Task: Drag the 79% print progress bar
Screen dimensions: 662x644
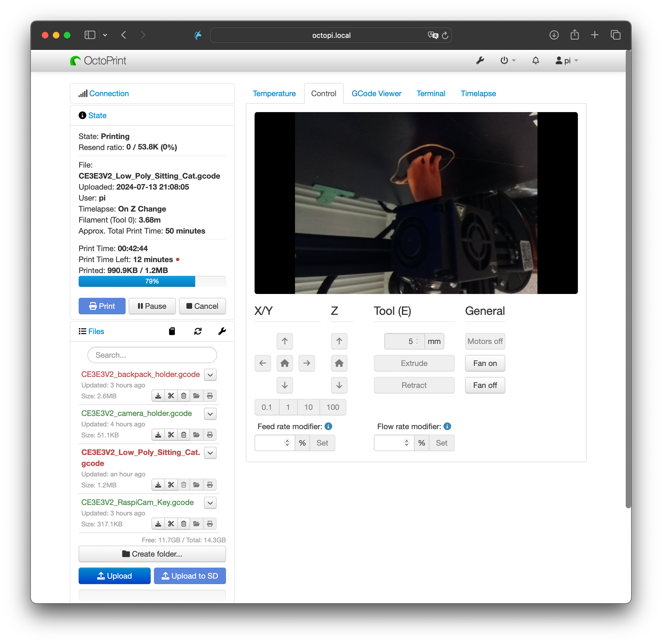Action: [152, 282]
